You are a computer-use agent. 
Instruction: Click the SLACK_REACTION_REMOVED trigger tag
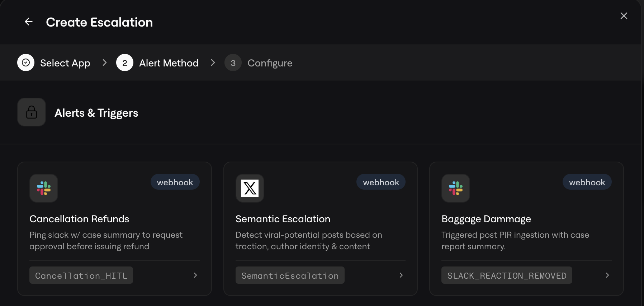507,275
